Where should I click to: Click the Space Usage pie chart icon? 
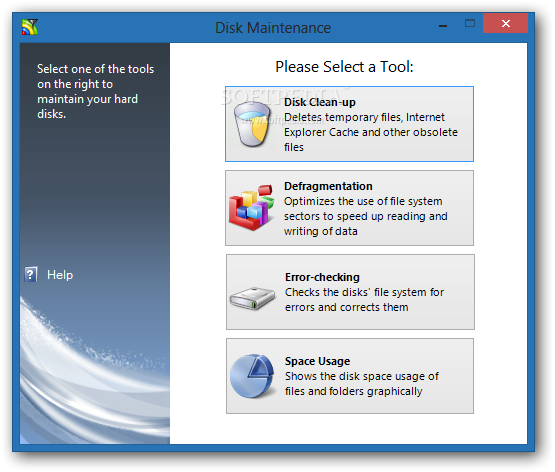click(252, 376)
